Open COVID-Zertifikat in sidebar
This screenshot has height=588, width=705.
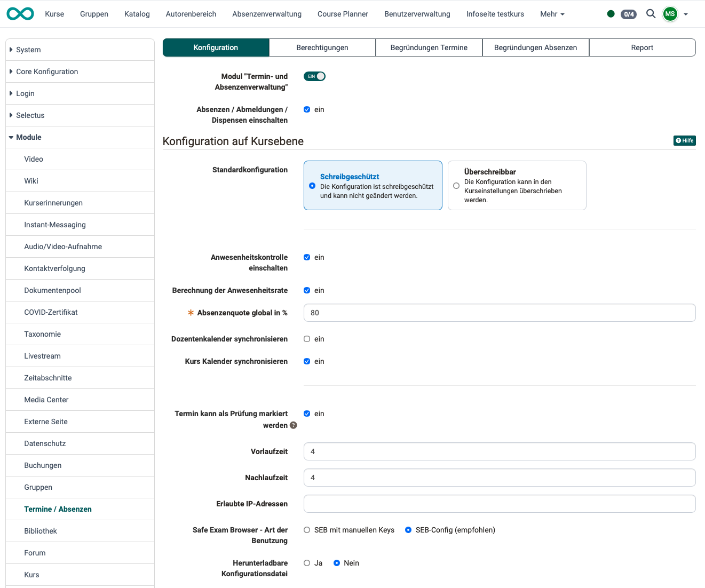80,312
